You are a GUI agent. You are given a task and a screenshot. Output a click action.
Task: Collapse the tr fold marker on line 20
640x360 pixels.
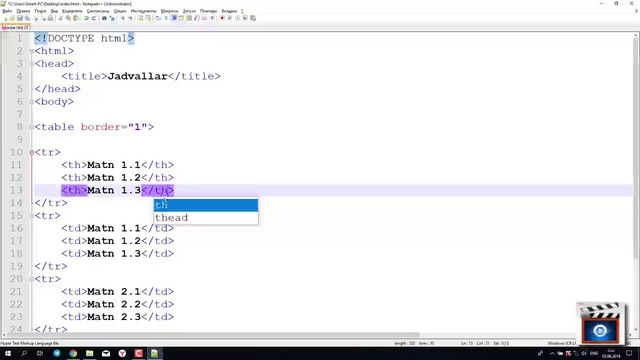coord(32,279)
